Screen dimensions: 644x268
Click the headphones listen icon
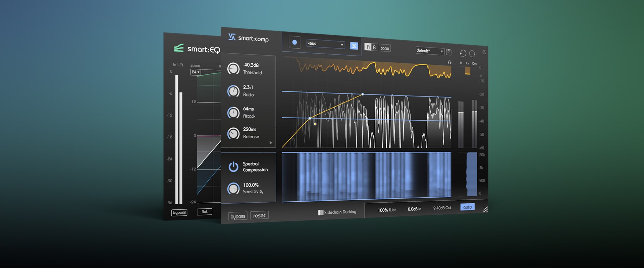tap(449, 62)
